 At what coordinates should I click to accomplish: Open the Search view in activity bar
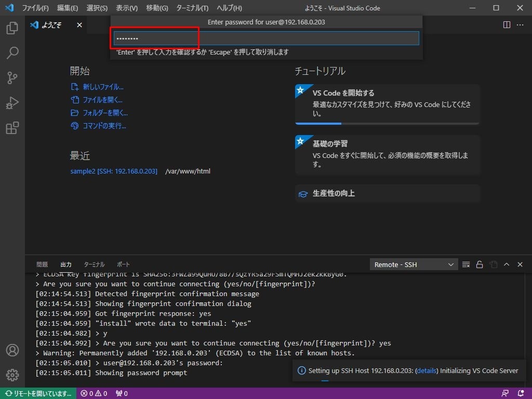(12, 53)
